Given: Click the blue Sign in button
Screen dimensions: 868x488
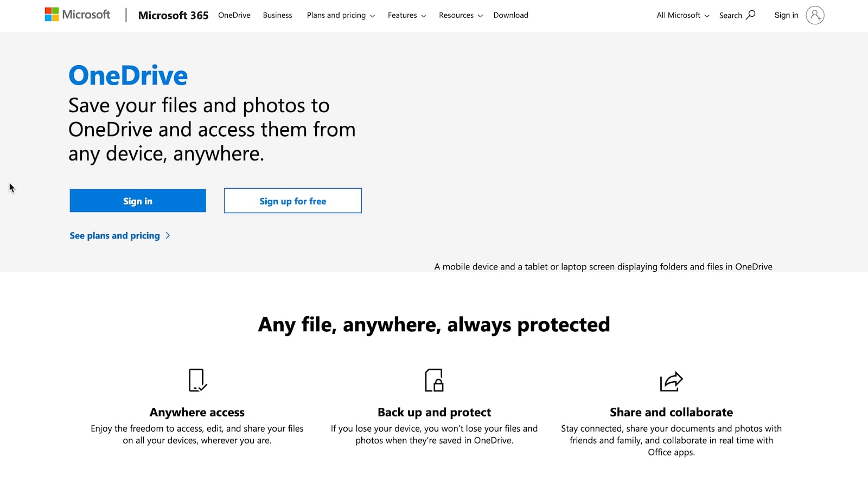Looking at the screenshot, I should click(x=137, y=201).
